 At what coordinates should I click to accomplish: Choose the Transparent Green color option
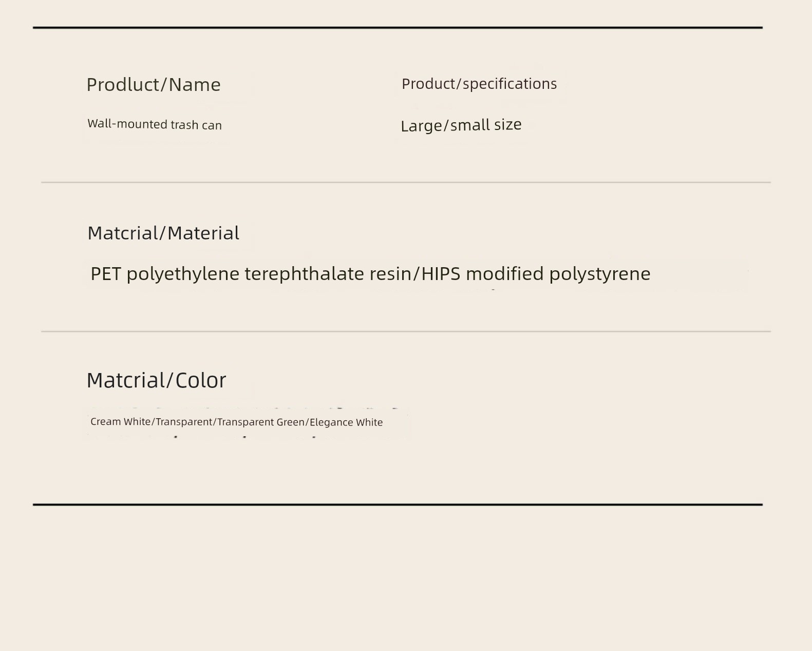(x=261, y=422)
